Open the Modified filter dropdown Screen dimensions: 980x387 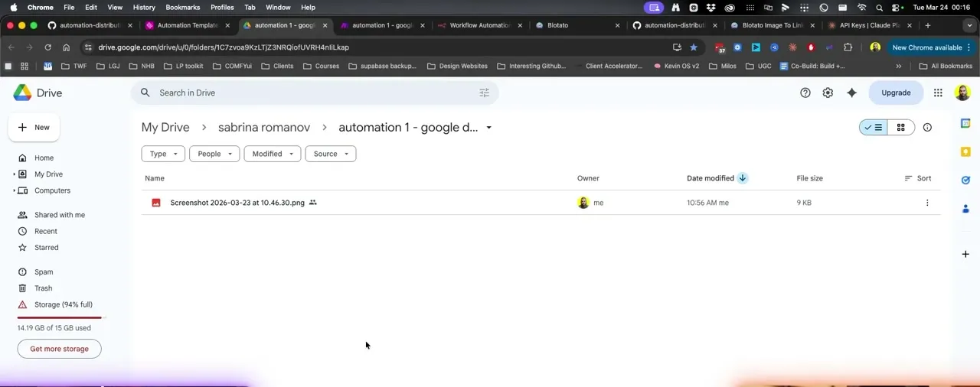click(273, 154)
